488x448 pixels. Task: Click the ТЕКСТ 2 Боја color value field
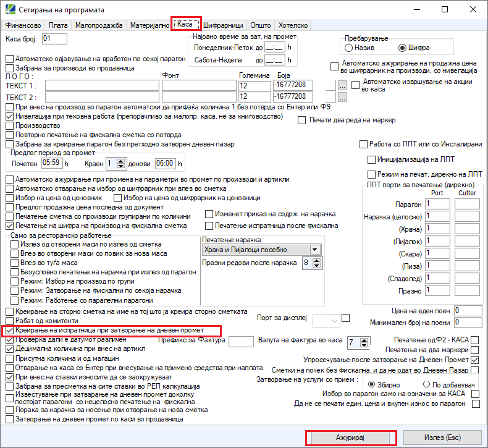tap(293, 97)
